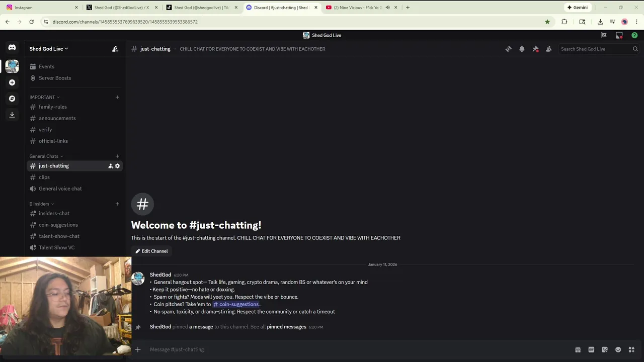
Task: Open the Events item
Action: click(74, 66)
